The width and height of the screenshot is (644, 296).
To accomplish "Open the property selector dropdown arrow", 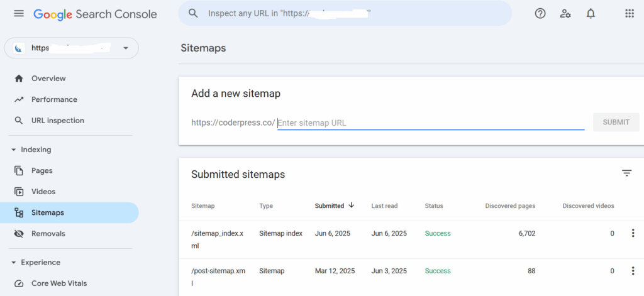I will [126, 48].
